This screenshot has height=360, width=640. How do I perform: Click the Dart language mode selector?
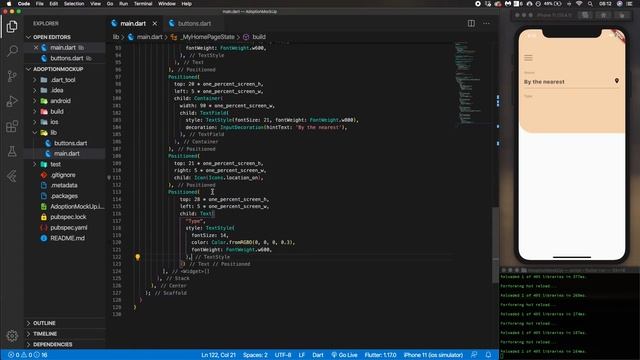[x=318, y=355]
